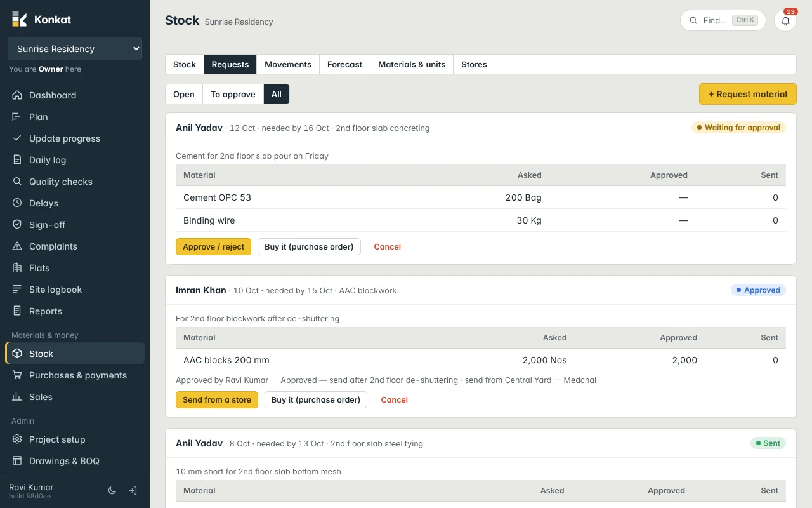Click the Sign-off shield icon
Image resolution: width=812 pixels, height=508 pixels.
coord(17,225)
